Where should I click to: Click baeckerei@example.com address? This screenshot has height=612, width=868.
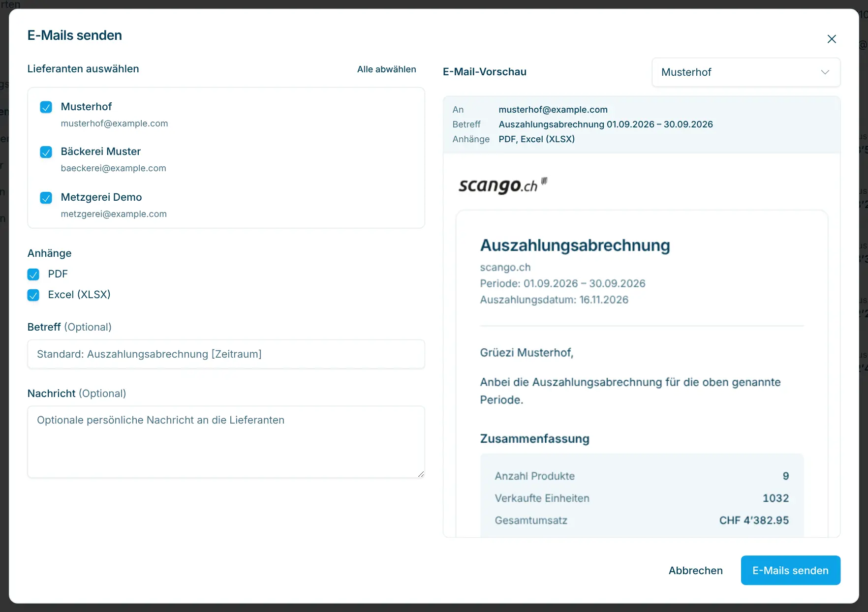(113, 168)
